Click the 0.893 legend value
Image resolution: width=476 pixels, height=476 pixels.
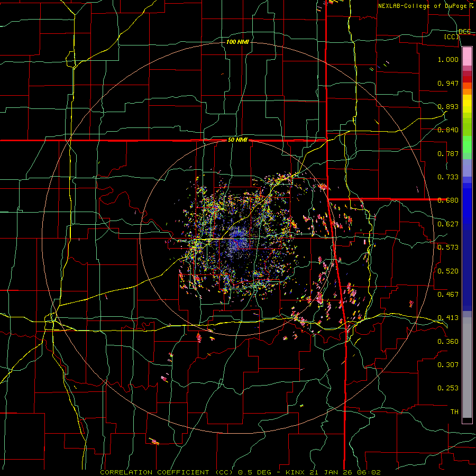[x=448, y=106]
